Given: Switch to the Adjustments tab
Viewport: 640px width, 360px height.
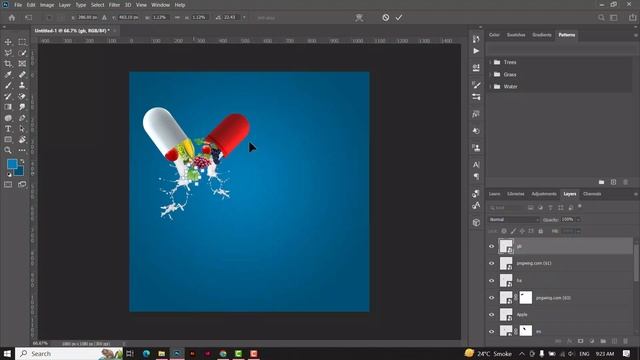Looking at the screenshot, I should pos(544,194).
